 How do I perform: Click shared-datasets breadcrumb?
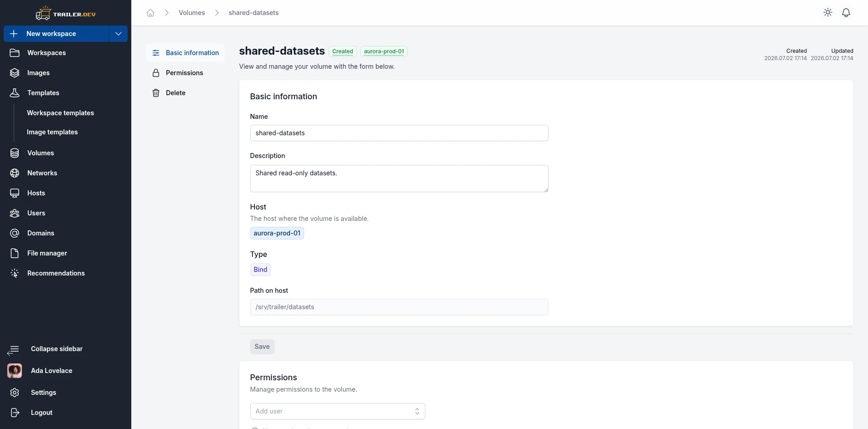tap(253, 13)
